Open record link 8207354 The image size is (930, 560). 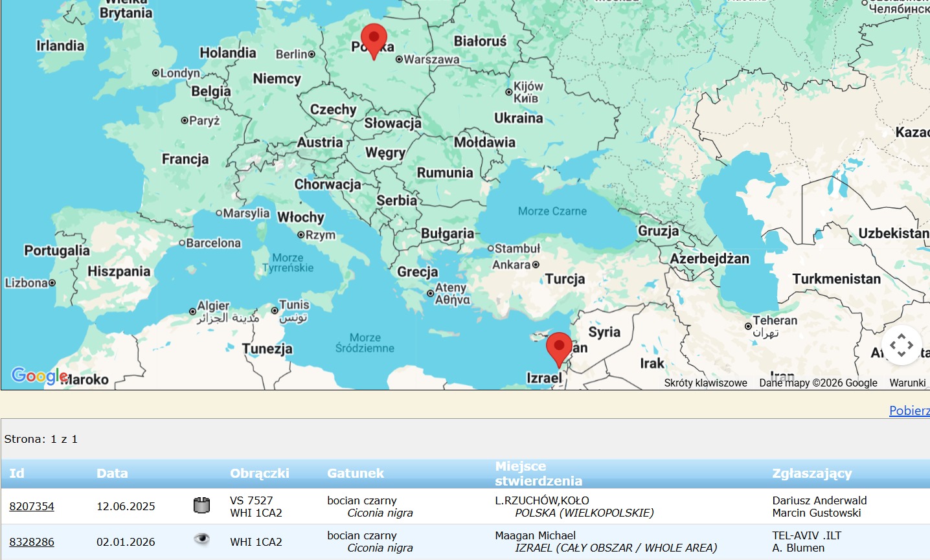click(x=32, y=506)
